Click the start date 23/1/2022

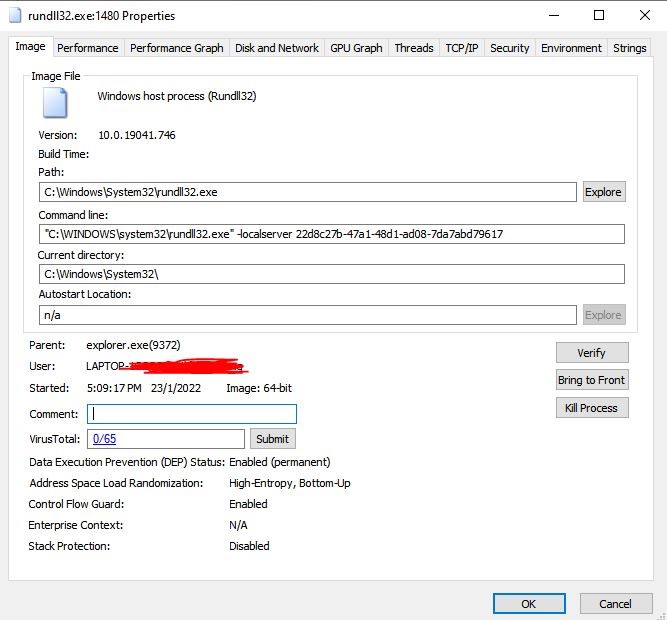176,388
